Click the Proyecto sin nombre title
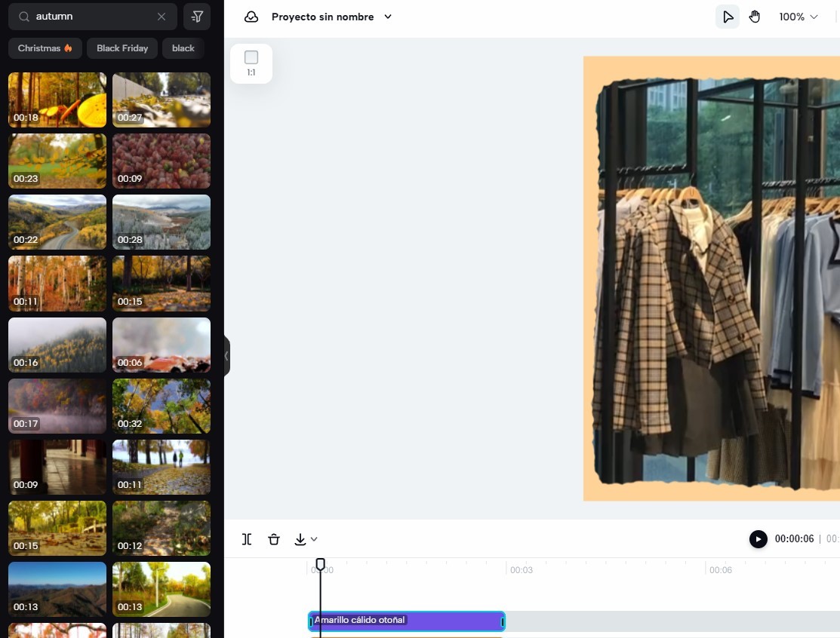The height and width of the screenshot is (638, 840). (322, 17)
